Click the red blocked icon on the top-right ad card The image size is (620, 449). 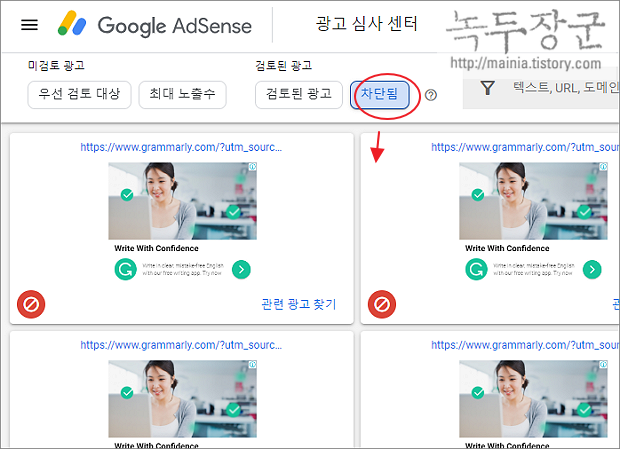pyautogui.click(x=382, y=304)
